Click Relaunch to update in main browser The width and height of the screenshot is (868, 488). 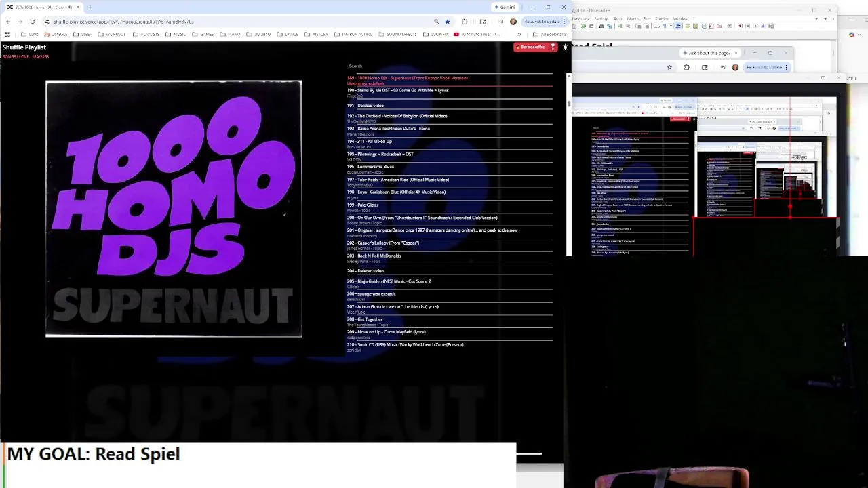click(x=545, y=22)
